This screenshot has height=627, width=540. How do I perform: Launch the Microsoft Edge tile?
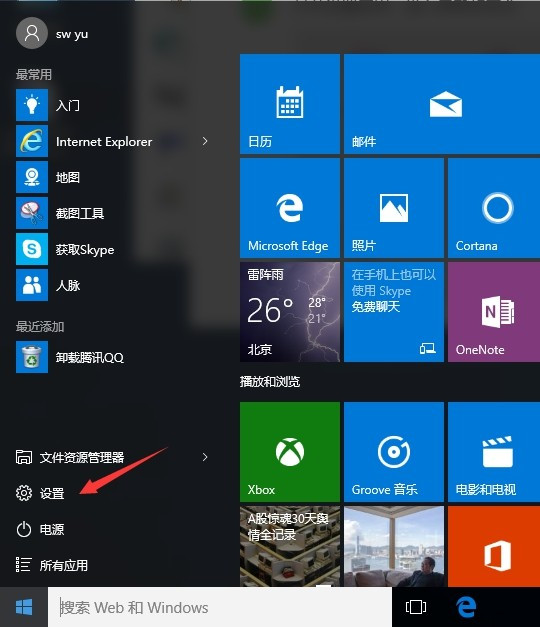point(290,208)
